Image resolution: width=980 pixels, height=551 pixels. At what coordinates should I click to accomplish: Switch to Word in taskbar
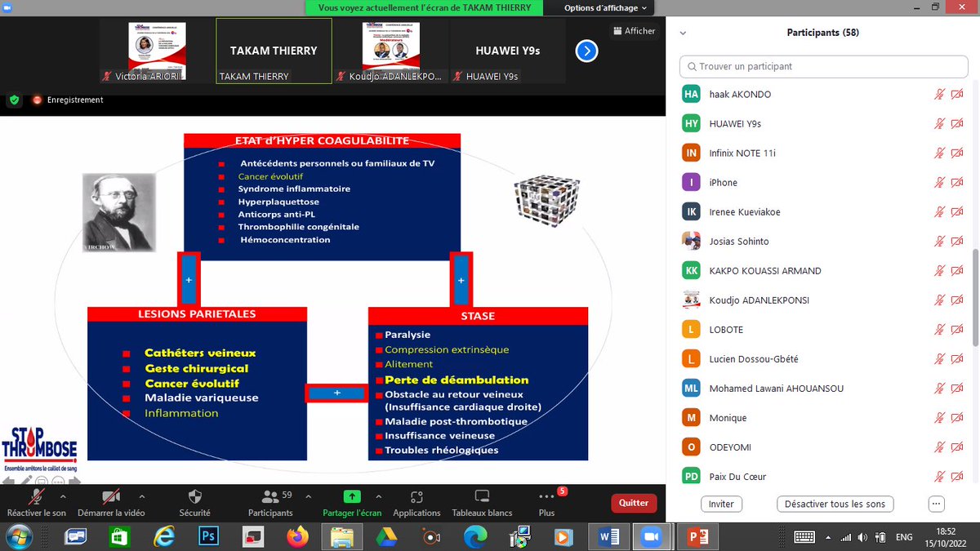coord(608,536)
